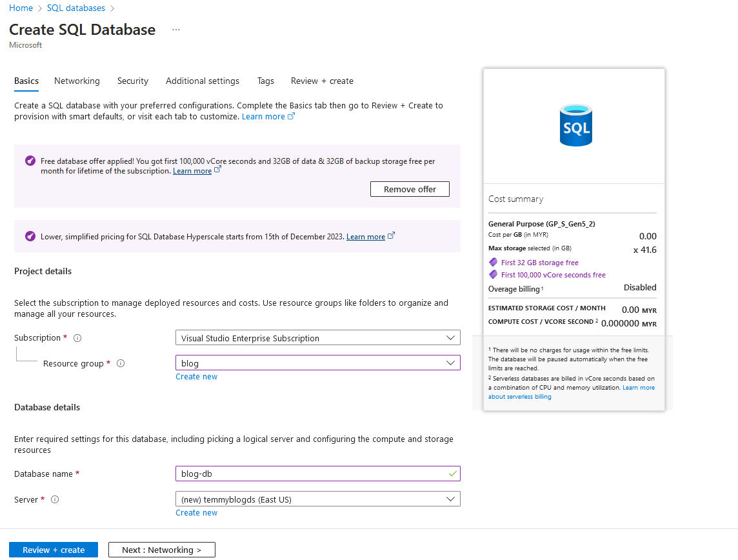Open the Resource group dropdown showing blog
The image size is (738, 560).
(317, 363)
